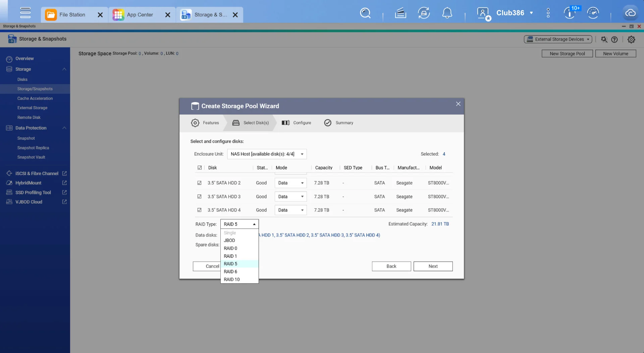This screenshot has width=644, height=353.
Task: Open the dashboard gauge icon
Action: (593, 13)
